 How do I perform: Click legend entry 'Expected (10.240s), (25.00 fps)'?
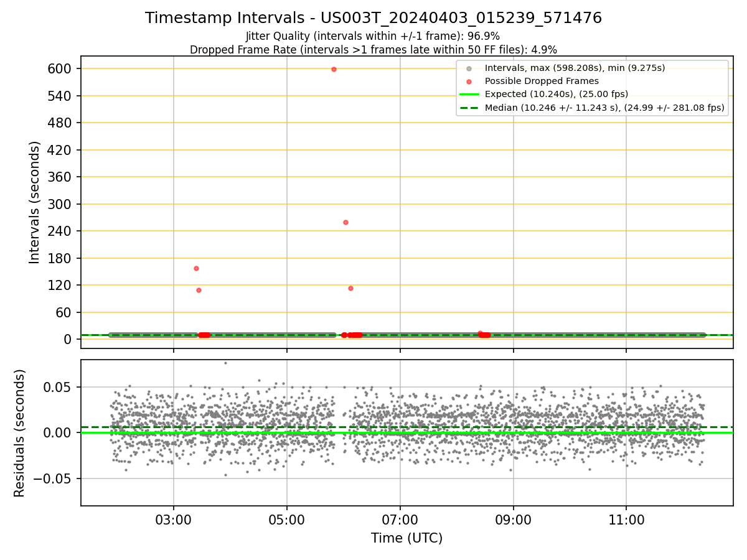click(557, 94)
